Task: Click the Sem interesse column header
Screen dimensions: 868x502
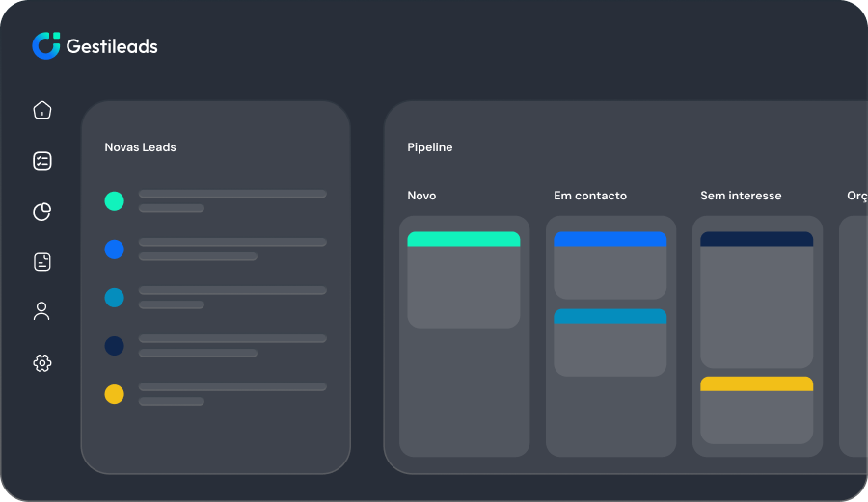Action: [x=741, y=196]
